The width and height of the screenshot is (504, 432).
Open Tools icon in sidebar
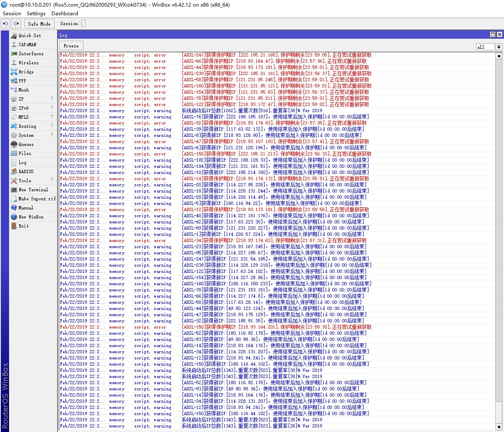pyautogui.click(x=14, y=181)
